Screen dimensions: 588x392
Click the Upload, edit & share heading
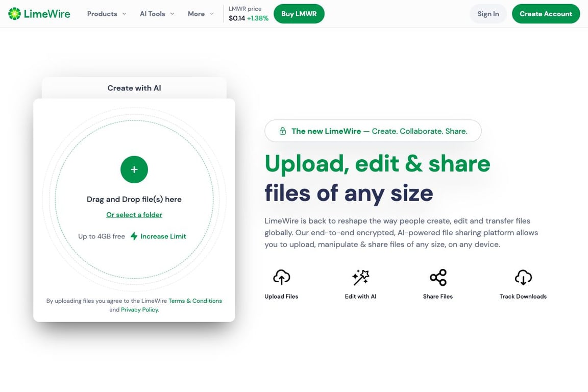pyautogui.click(x=377, y=164)
